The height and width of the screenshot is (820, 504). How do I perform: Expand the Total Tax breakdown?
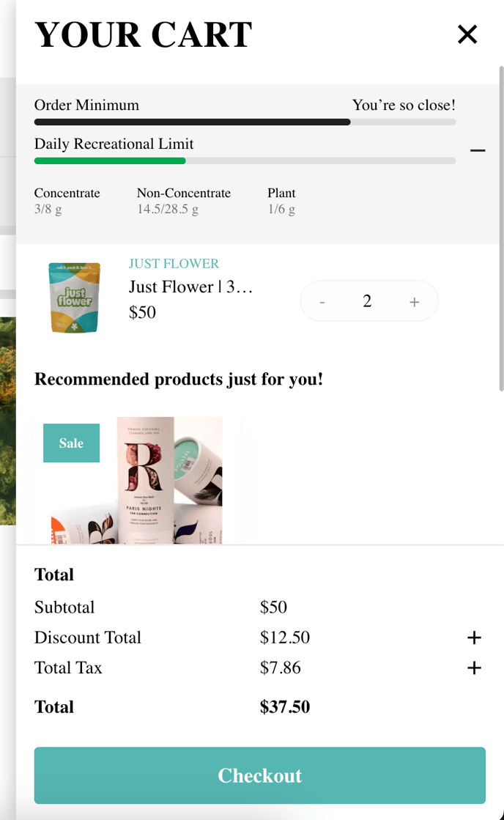click(474, 668)
